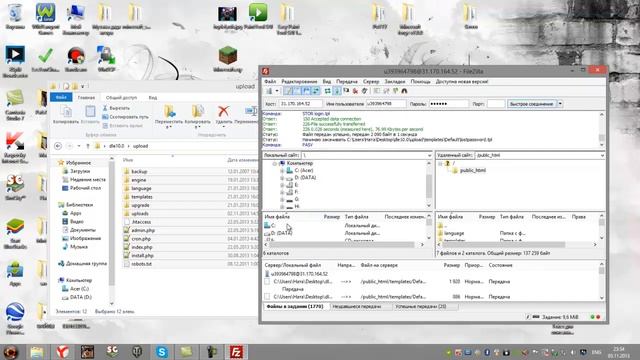Open the quick connect history dropdown arrow
Image resolution: width=640 pixels, height=360 pixels.
pyautogui.click(x=560, y=104)
